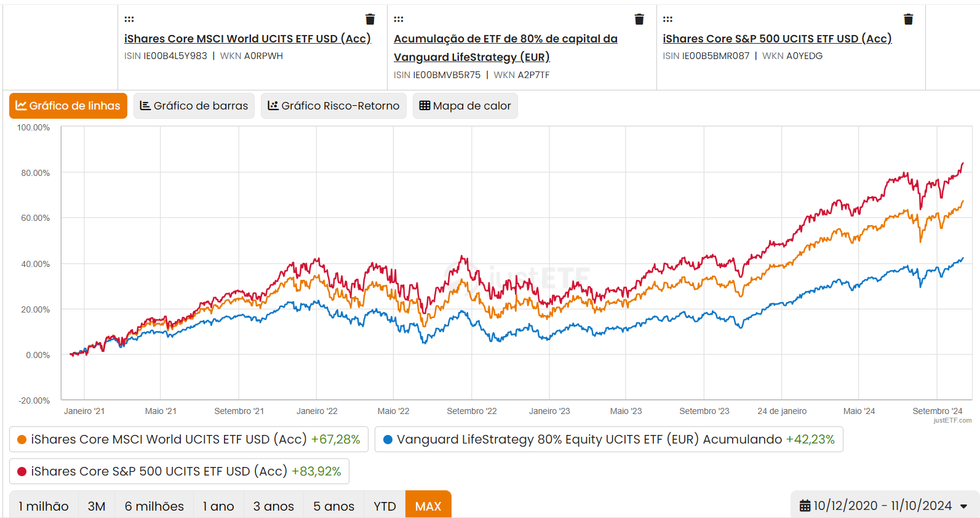Image resolution: width=980 pixels, height=518 pixels.
Task: Click ISIN IE00BMVB5R75 text
Action: pos(437,75)
